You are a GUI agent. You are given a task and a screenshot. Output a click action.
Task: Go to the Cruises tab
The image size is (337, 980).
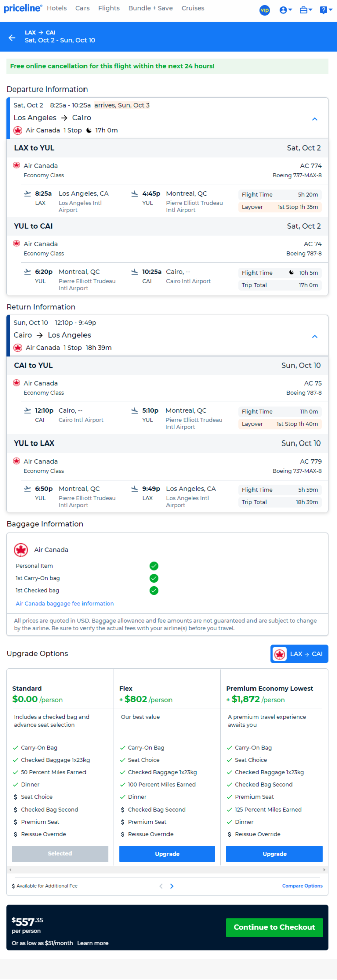click(193, 8)
